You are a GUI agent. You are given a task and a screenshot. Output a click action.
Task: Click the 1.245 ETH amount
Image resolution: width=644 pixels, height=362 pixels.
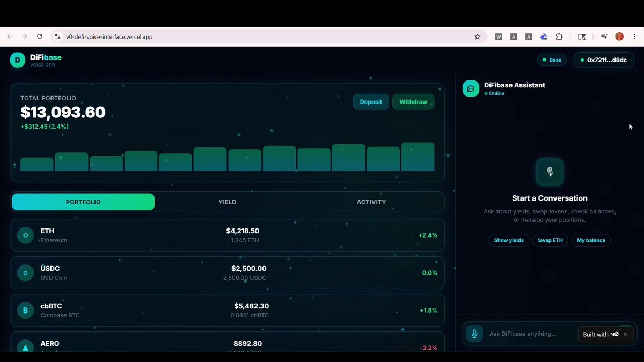click(x=245, y=240)
